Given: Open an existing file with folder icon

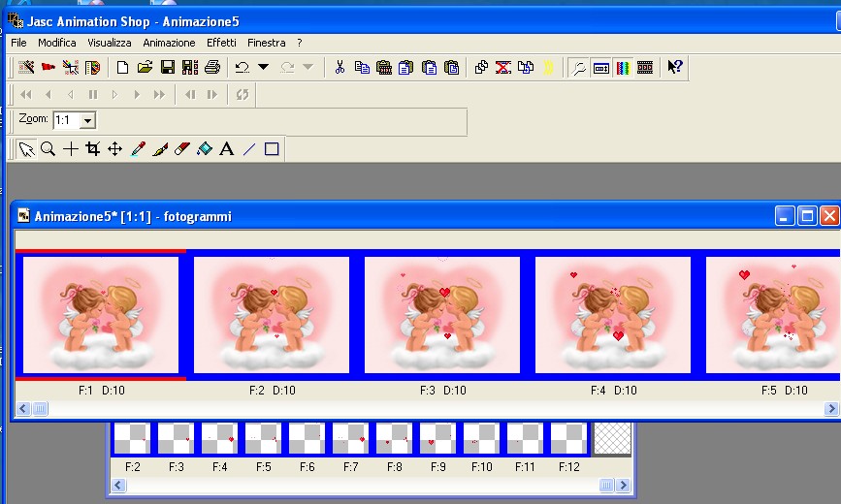Looking at the screenshot, I should coord(145,67).
